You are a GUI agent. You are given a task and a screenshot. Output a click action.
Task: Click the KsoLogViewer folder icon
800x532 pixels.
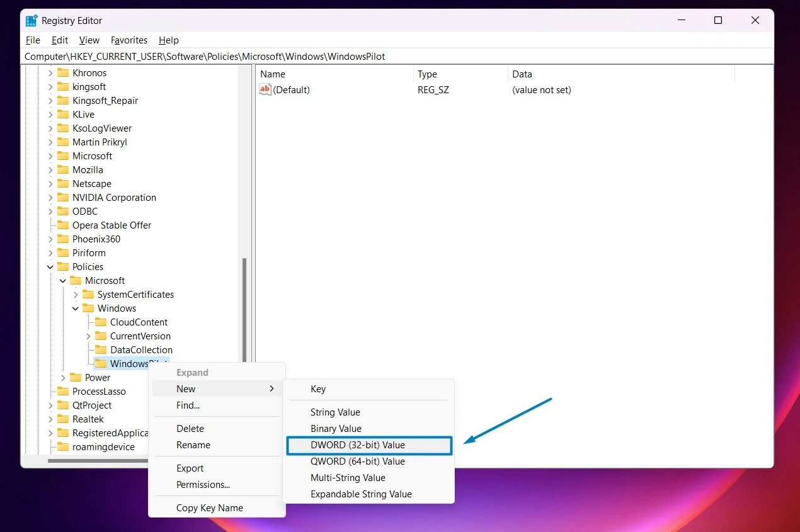click(x=63, y=128)
